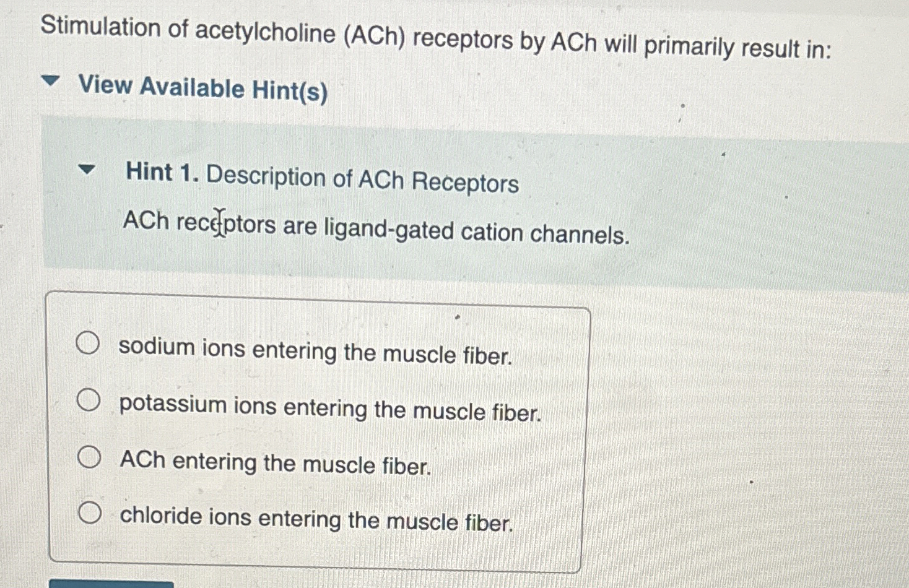The image size is (909, 588).
Task: Select answer "potassium ions entering the muscle fiber"
Action: [x=89, y=400]
